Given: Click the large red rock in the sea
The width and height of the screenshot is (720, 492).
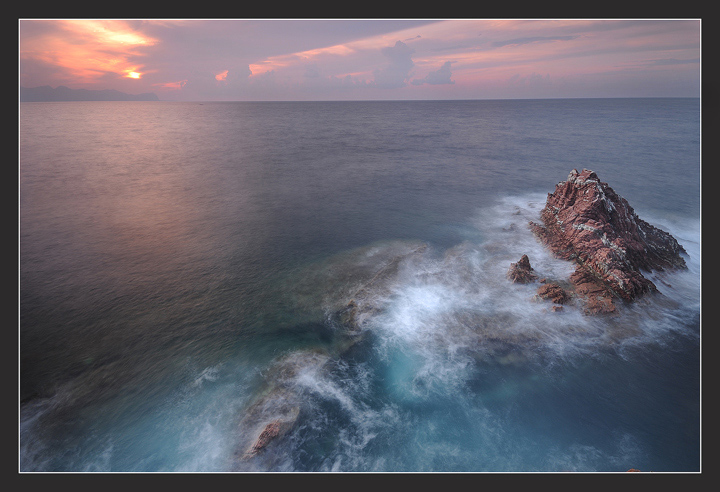Looking at the screenshot, I should point(605,235).
